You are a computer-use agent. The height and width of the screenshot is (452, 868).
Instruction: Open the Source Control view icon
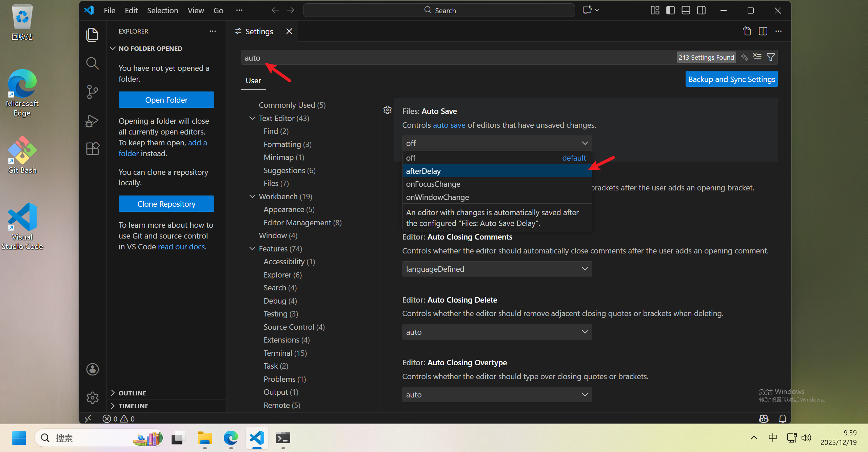tap(92, 91)
